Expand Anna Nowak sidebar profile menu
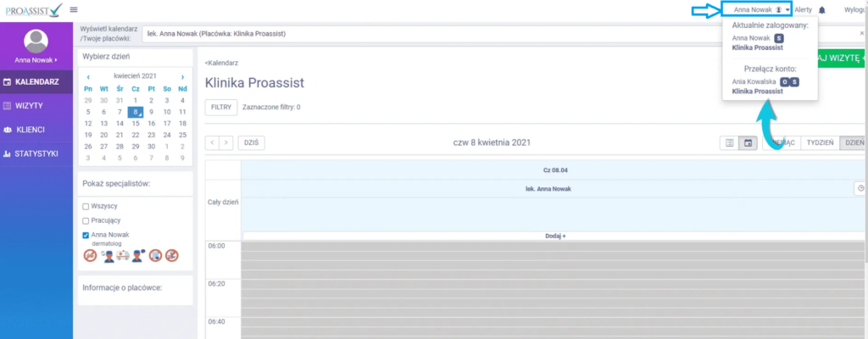The width and height of the screenshot is (868, 339). (36, 61)
